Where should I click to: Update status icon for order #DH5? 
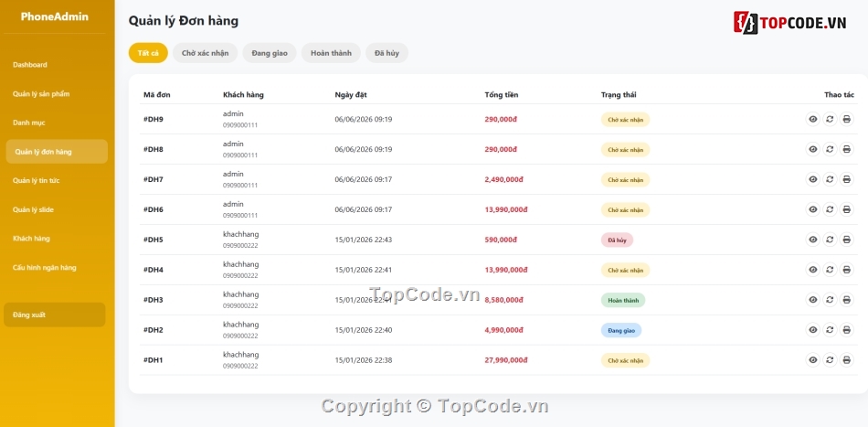pos(830,240)
